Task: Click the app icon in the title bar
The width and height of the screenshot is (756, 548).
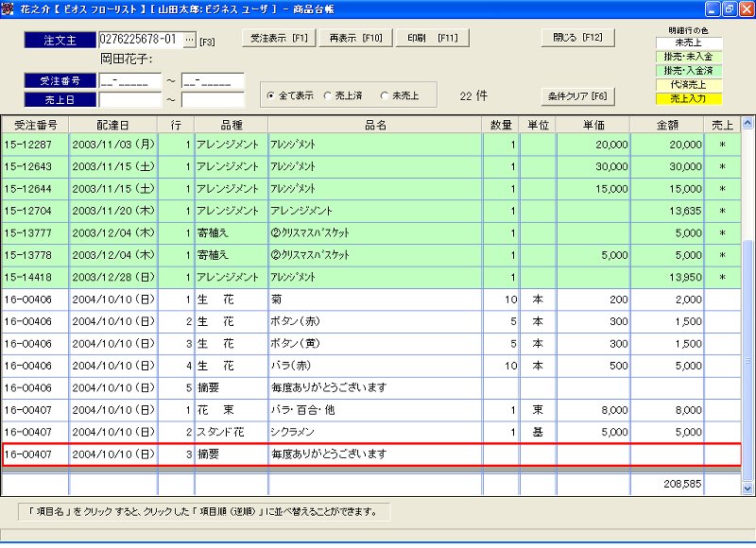Action: 8,9
